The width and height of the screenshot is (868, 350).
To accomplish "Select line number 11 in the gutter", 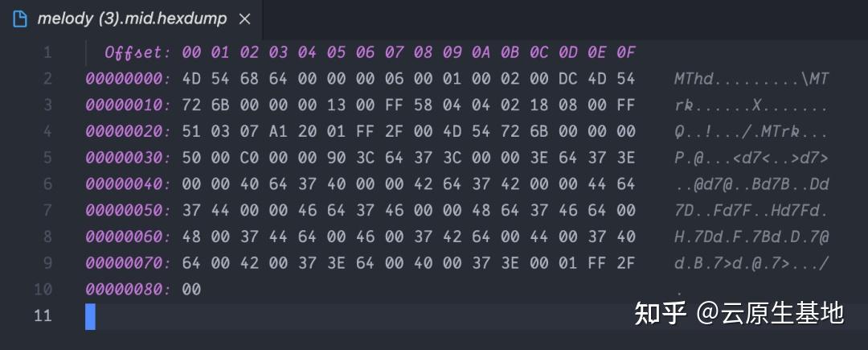I will click(43, 315).
